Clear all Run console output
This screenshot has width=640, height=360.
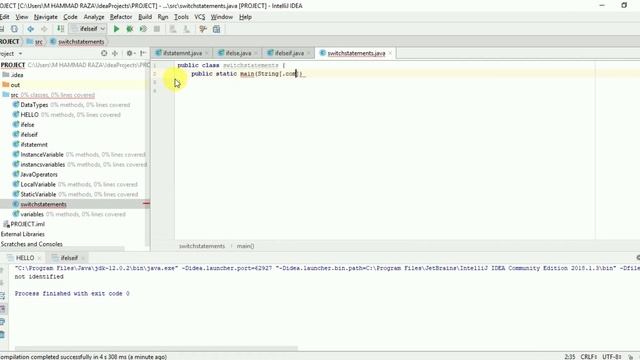tap(2, 335)
